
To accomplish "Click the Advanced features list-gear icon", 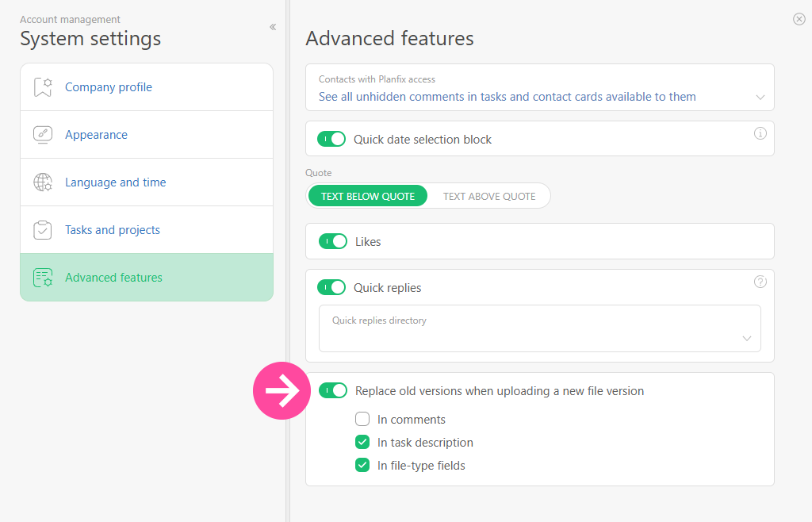I will tap(43, 278).
